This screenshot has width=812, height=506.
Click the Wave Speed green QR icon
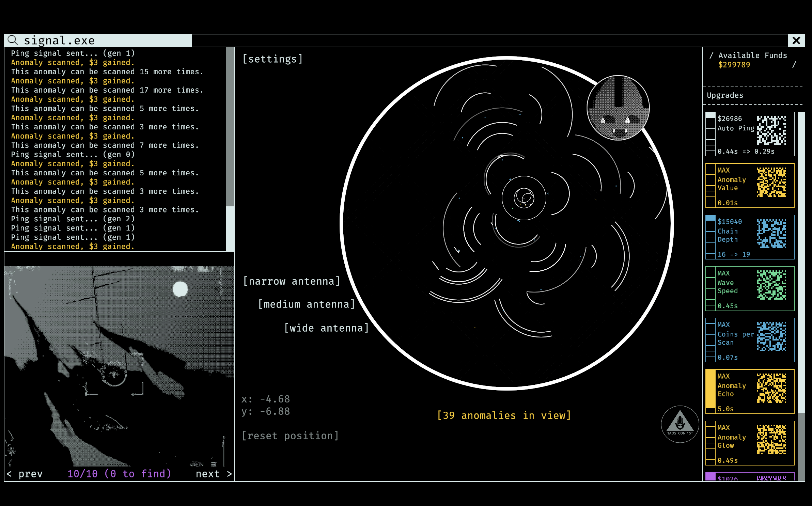771,285
